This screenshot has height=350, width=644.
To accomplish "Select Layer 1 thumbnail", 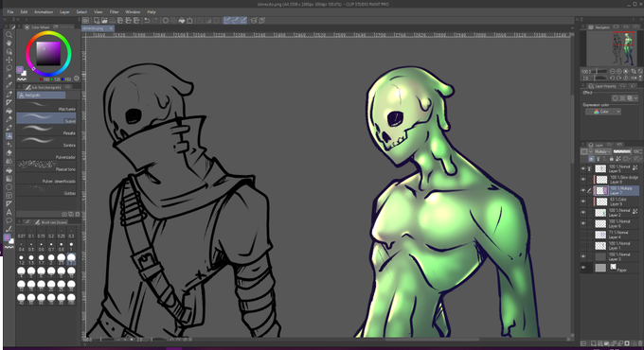I will [600, 245].
